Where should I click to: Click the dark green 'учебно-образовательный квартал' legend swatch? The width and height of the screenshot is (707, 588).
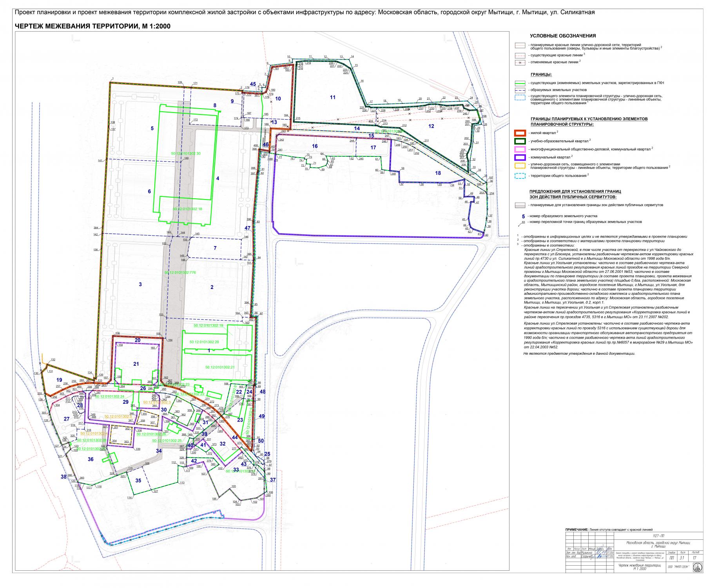click(x=520, y=141)
